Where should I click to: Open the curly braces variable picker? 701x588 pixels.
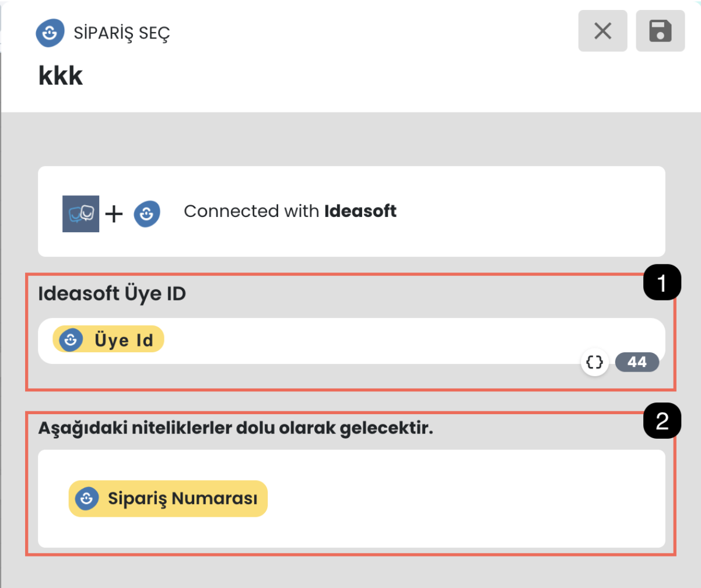pyautogui.click(x=594, y=362)
